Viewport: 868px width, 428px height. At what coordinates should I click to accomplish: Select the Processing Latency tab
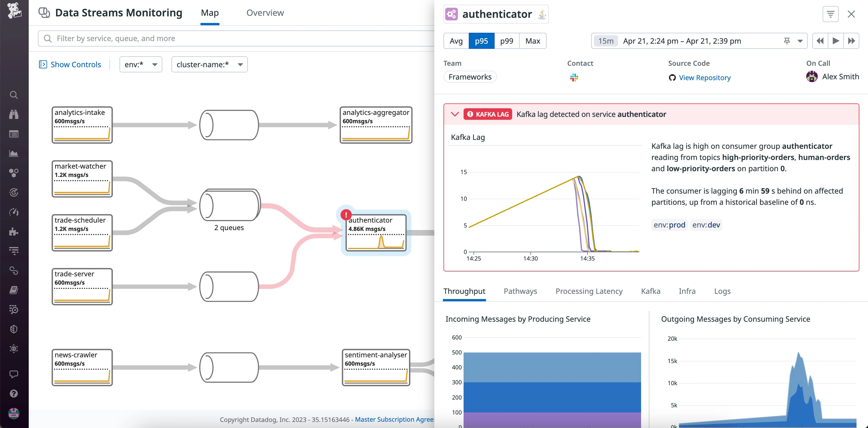click(589, 291)
